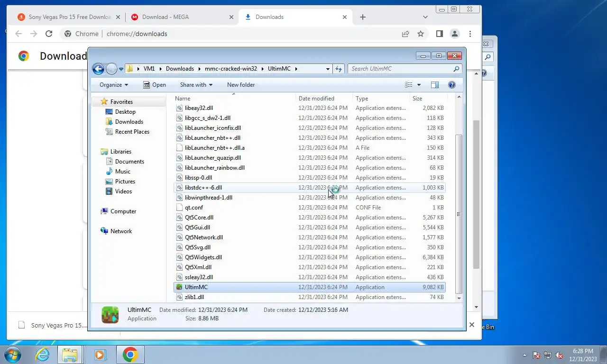
Task: Open Internet Explorer from the taskbar
Action: (x=42, y=355)
